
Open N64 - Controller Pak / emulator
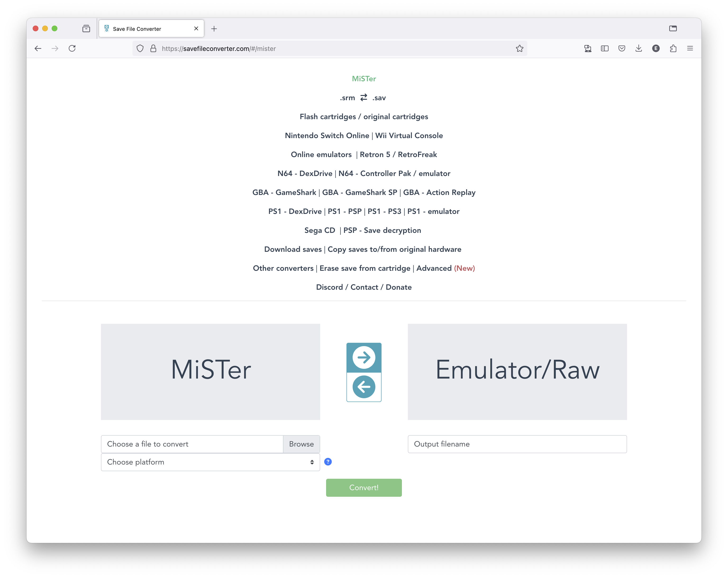click(394, 173)
